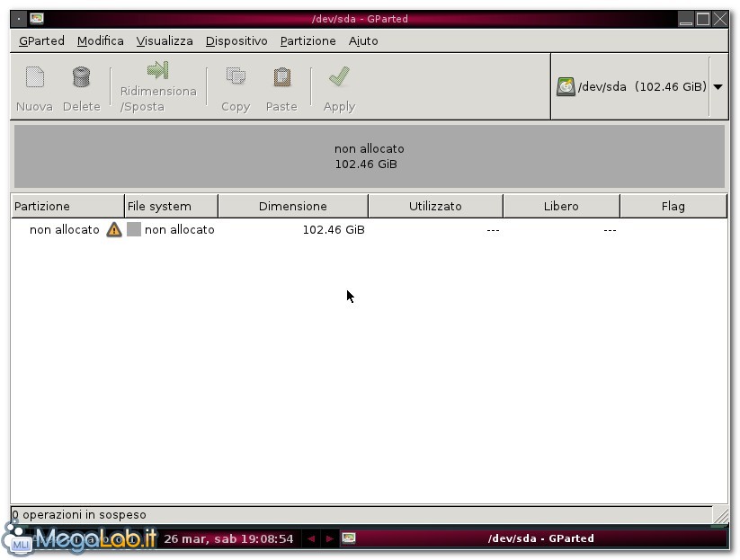
Task: Close the GParted window
Action: (719, 19)
